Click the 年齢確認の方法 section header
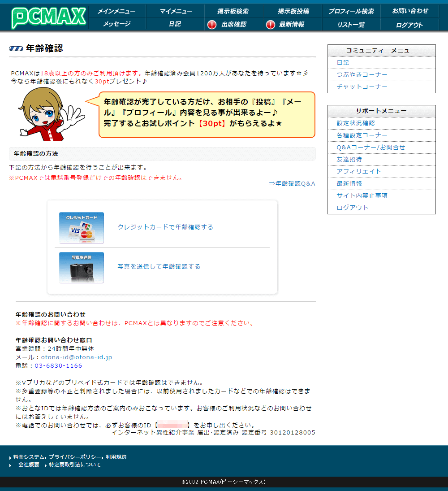The height and width of the screenshot is (491, 448). [162, 154]
